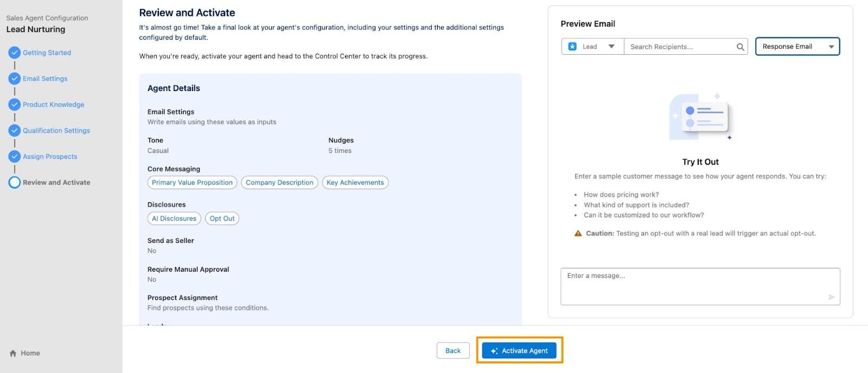Toggle the Primary Value Proposition chip

pyautogui.click(x=192, y=182)
